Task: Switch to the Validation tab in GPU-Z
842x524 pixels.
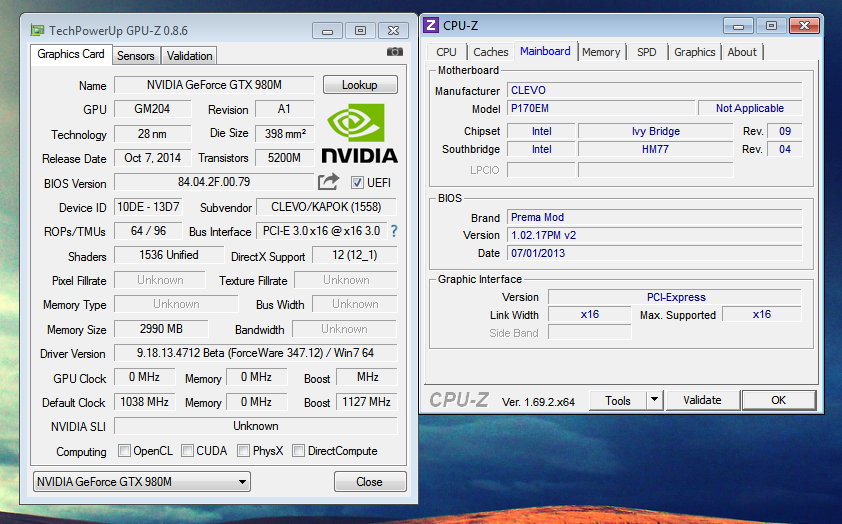Action: click(189, 56)
